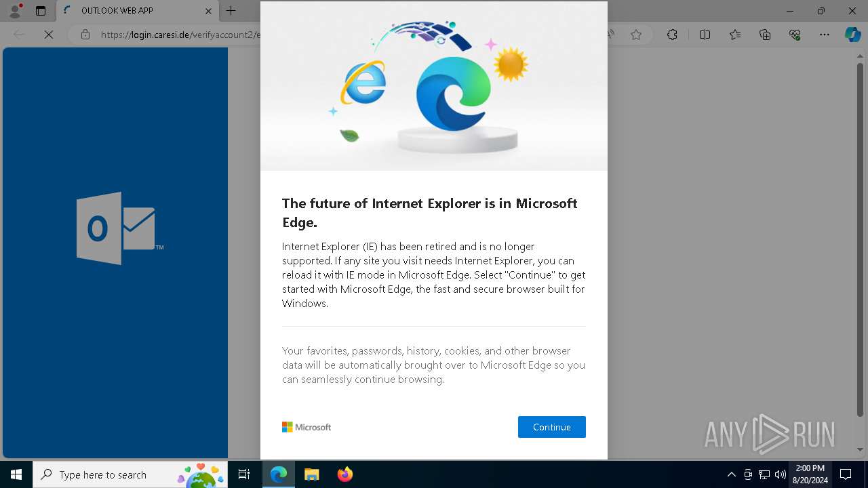This screenshot has height=488, width=868.
Task: Click the address bar URL
Action: click(x=180, y=35)
